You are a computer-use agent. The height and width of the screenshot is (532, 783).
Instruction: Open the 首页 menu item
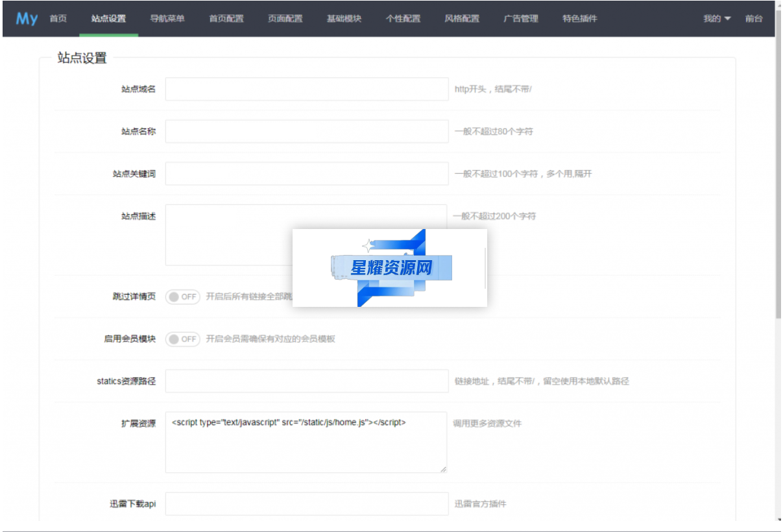pos(58,19)
